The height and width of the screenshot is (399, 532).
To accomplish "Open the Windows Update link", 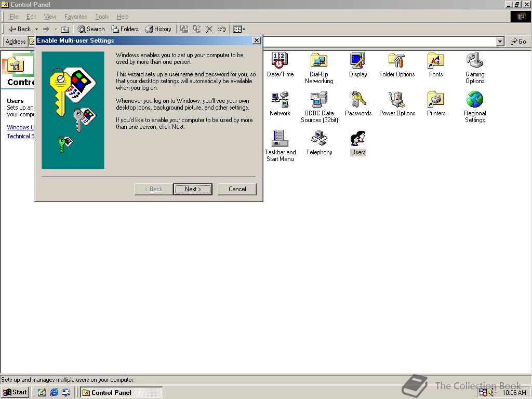I will (21, 127).
